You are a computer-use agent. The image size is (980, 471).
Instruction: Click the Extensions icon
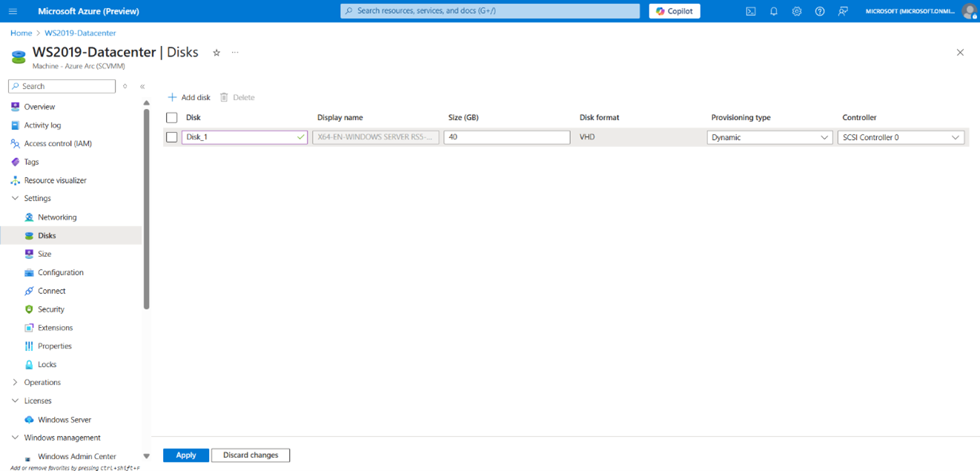point(29,328)
